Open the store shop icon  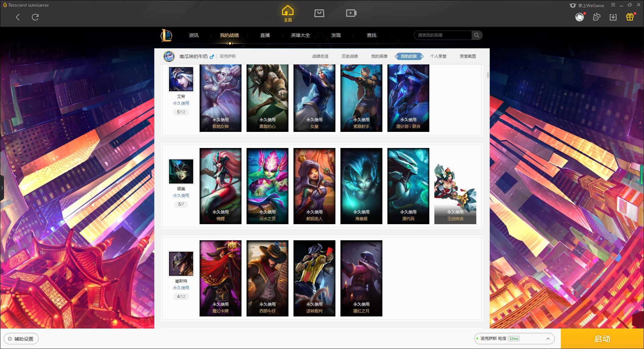319,13
